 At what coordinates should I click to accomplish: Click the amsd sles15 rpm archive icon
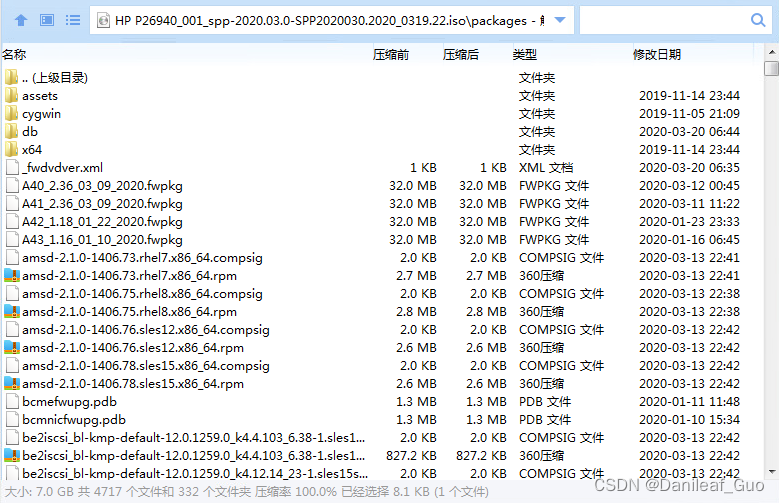(12, 383)
